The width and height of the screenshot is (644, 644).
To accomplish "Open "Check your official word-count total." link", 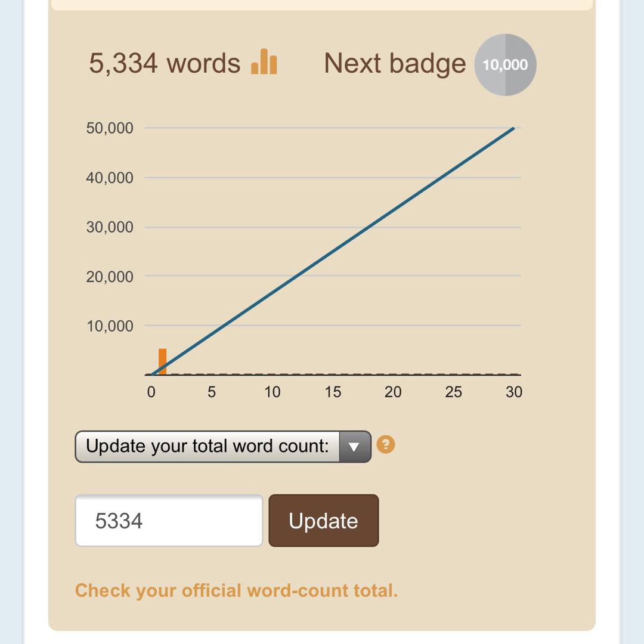I will click(x=236, y=590).
